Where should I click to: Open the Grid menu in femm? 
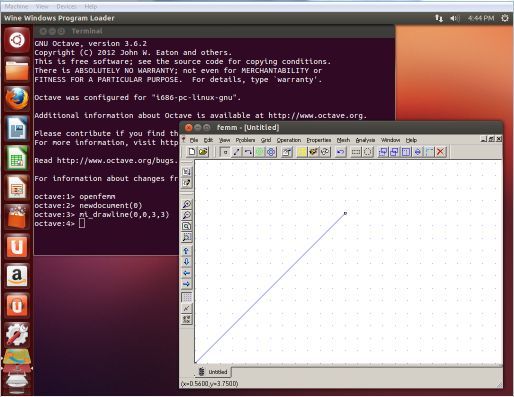pos(266,140)
